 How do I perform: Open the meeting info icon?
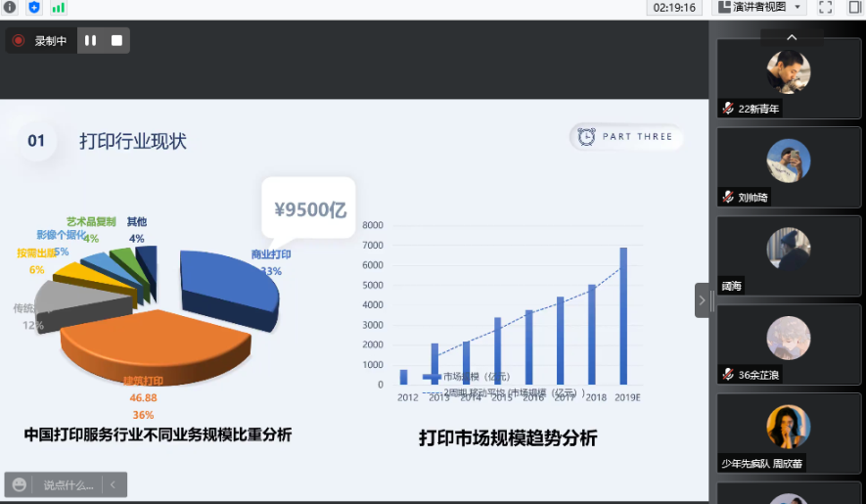pos(11,8)
